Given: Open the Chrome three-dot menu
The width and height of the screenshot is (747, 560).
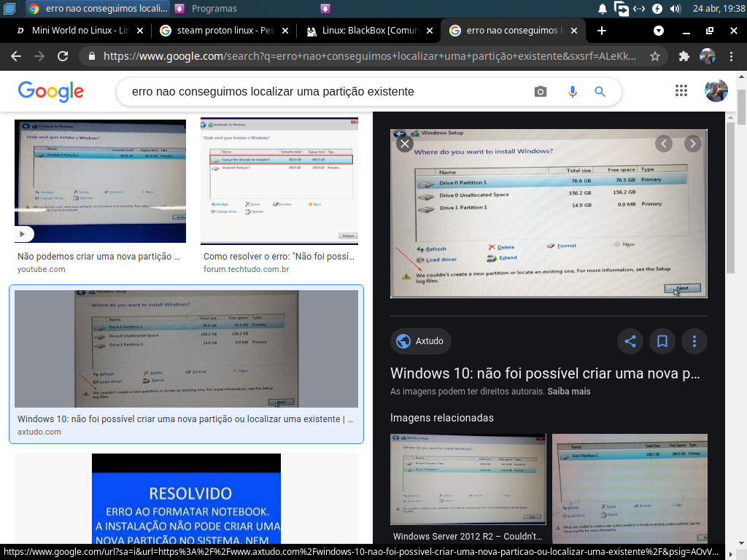Looking at the screenshot, I should click(x=731, y=56).
